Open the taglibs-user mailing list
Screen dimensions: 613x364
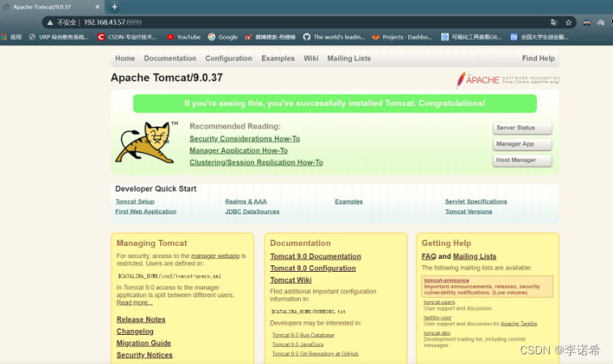[438, 317]
